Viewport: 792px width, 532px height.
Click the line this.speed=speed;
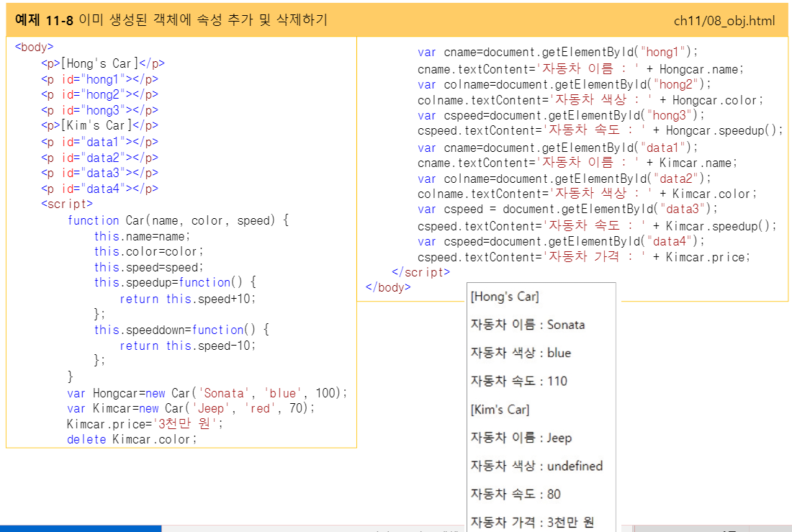(x=148, y=267)
